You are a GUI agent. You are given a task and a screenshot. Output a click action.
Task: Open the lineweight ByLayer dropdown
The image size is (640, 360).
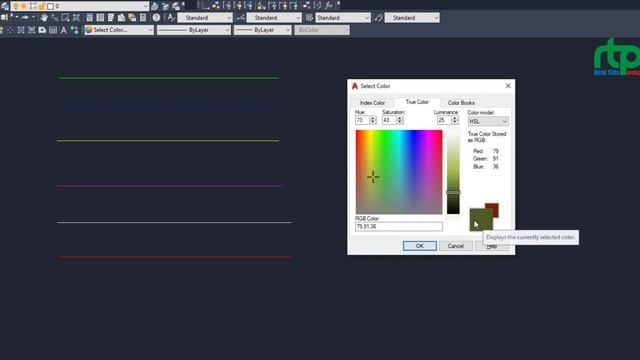(262, 30)
